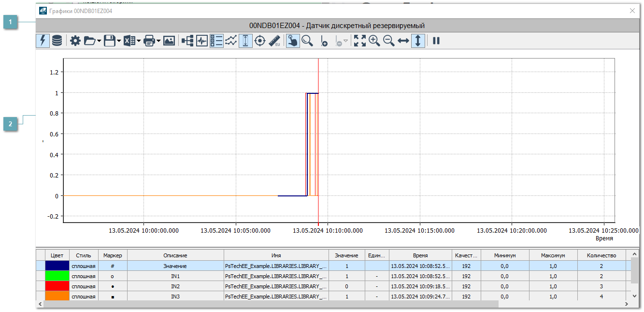The height and width of the screenshot is (312, 644).
Task: Click the 'Максимум' column header
Action: (x=553, y=255)
